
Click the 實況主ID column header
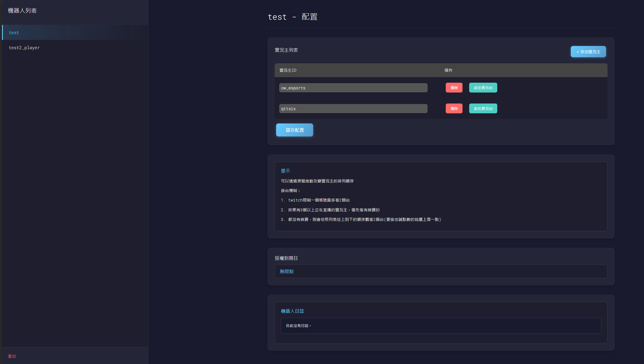tap(287, 70)
